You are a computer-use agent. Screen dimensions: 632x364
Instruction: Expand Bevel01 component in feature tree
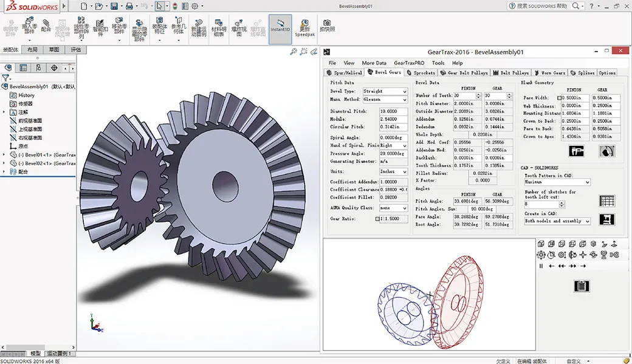[5, 155]
